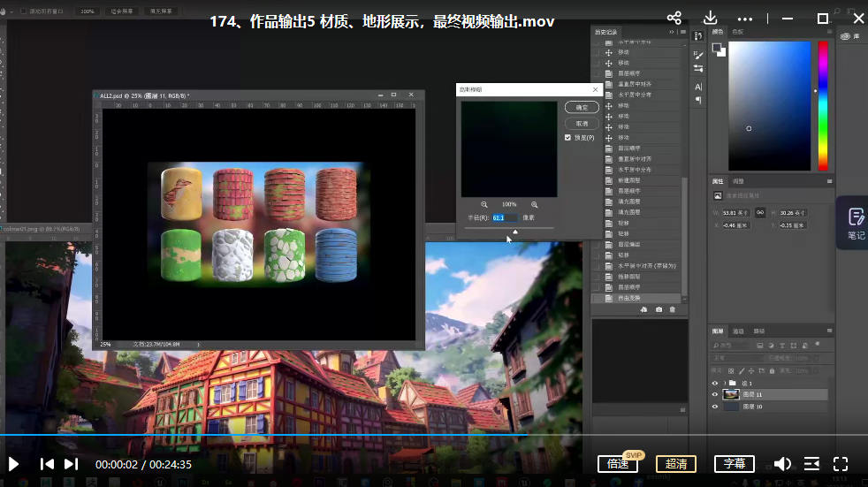Open the playlist panel icon
Viewport: 868px width, 487px height.
pyautogui.click(x=811, y=464)
